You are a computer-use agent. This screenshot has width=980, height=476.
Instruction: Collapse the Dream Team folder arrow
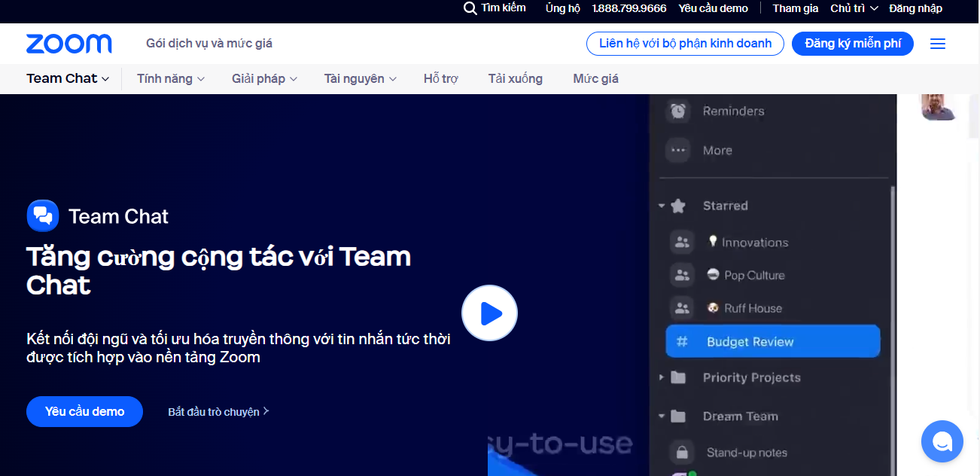point(662,416)
